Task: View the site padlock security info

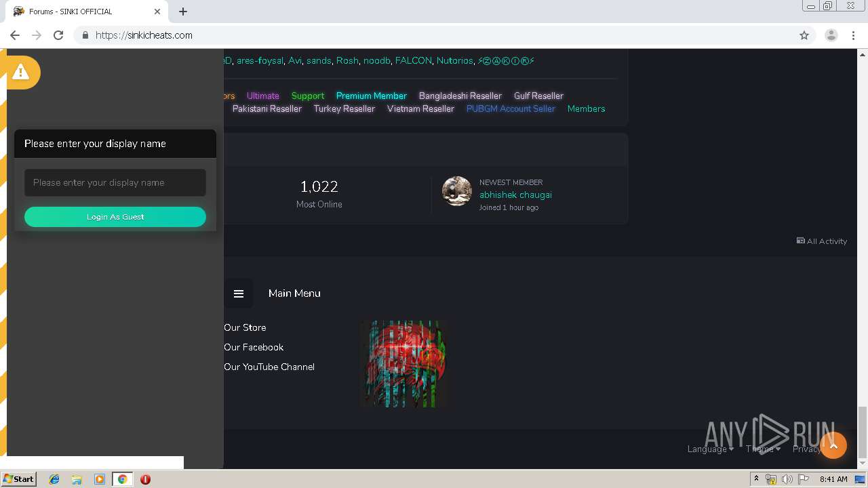Action: click(x=85, y=35)
